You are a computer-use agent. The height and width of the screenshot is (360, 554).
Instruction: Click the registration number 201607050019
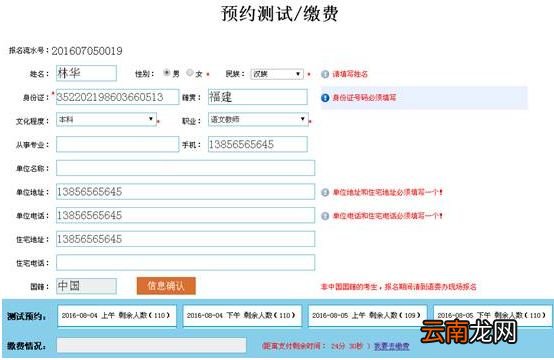click(87, 51)
